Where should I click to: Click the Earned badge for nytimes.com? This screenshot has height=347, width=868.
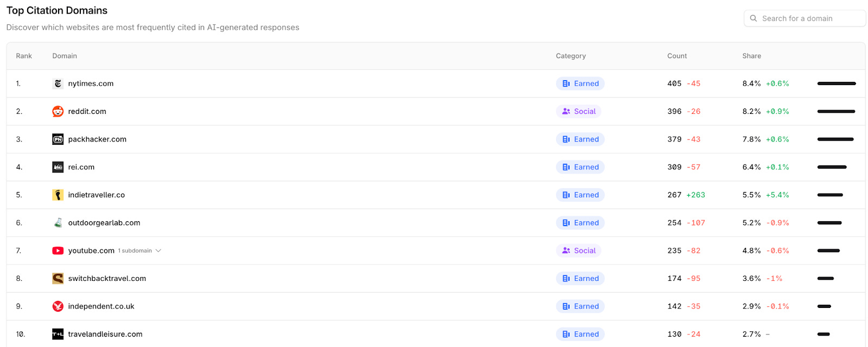pos(580,83)
